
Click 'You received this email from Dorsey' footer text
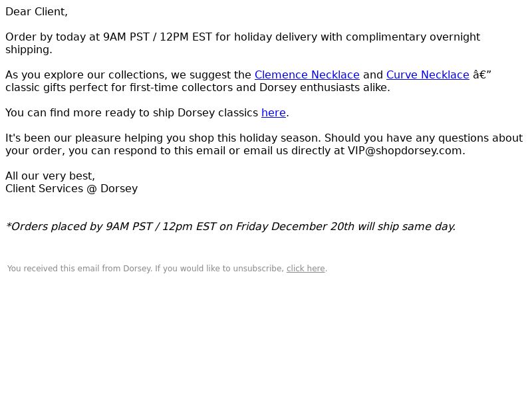tap(79, 269)
